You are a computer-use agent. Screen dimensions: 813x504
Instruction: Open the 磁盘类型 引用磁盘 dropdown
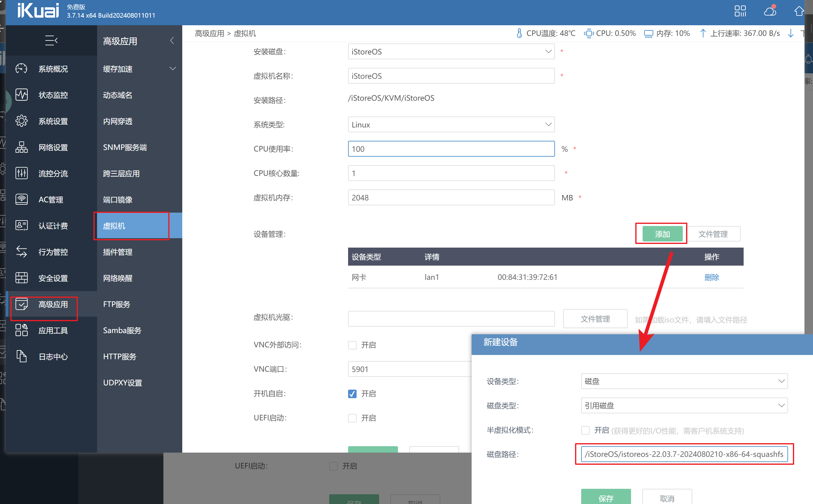[684, 406]
